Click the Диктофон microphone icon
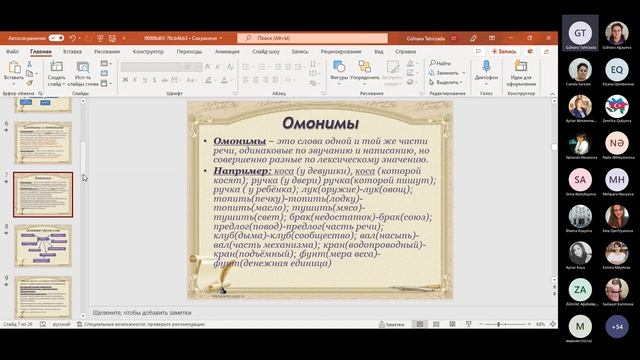 [x=486, y=66]
